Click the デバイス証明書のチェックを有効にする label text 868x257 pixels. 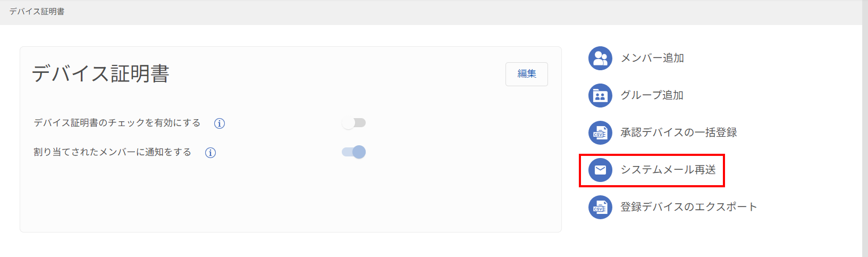[117, 123]
